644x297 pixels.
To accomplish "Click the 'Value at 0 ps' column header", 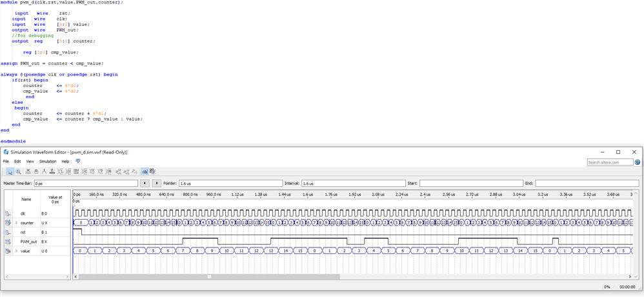I will (x=55, y=199).
